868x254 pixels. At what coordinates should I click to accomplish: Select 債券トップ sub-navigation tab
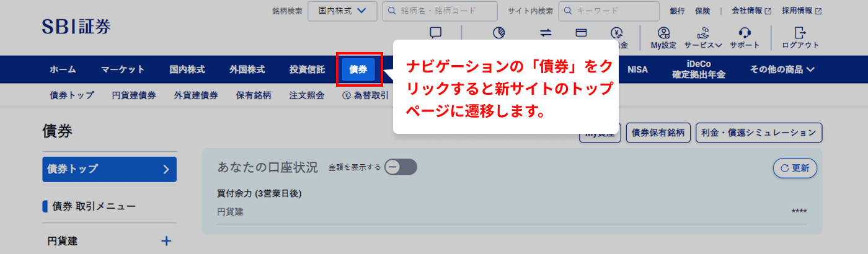point(72,95)
